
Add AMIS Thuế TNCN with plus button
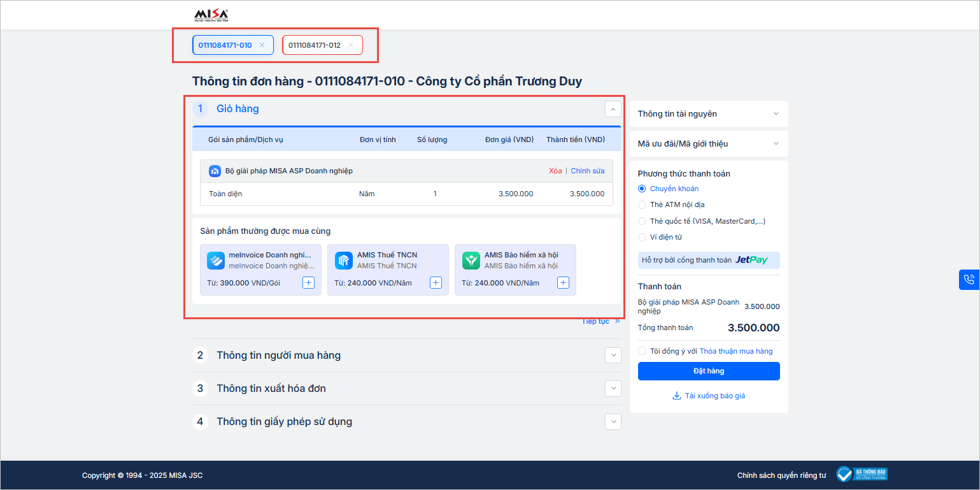436,283
